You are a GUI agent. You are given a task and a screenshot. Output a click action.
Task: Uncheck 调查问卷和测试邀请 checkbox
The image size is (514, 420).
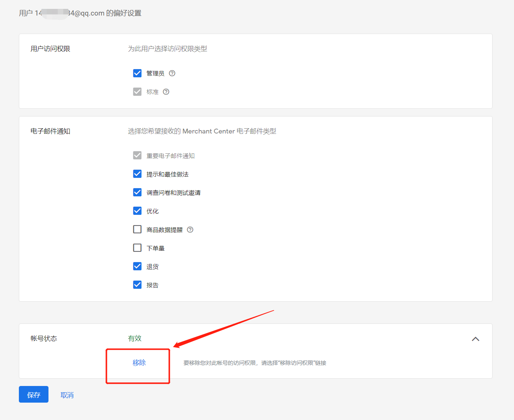pos(137,192)
